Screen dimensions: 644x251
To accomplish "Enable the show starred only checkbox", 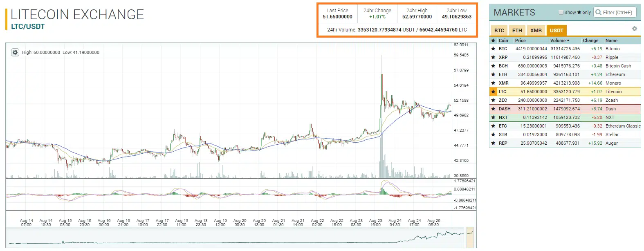I will [x=561, y=12].
